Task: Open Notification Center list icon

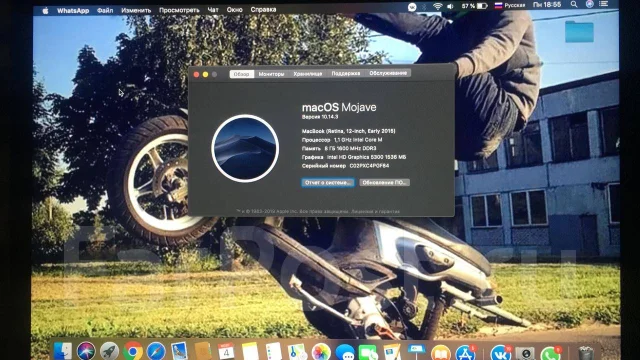Action: click(x=604, y=4)
